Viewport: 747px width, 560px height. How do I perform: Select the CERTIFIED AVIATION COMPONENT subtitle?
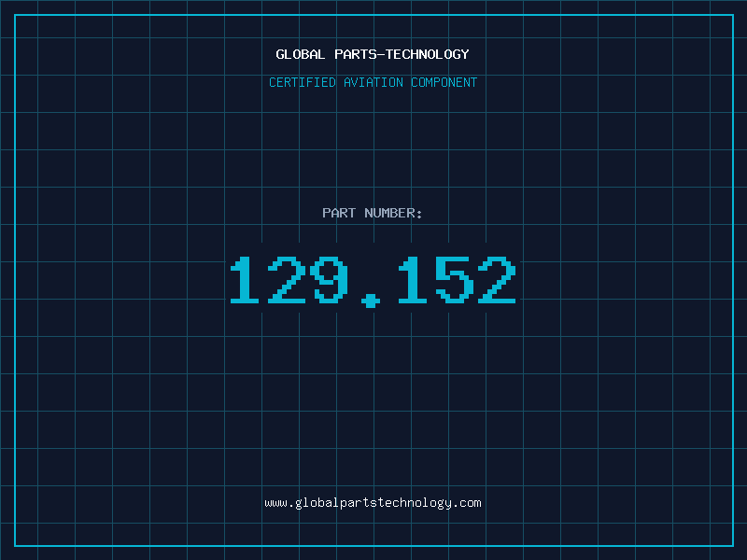pyautogui.click(x=373, y=82)
